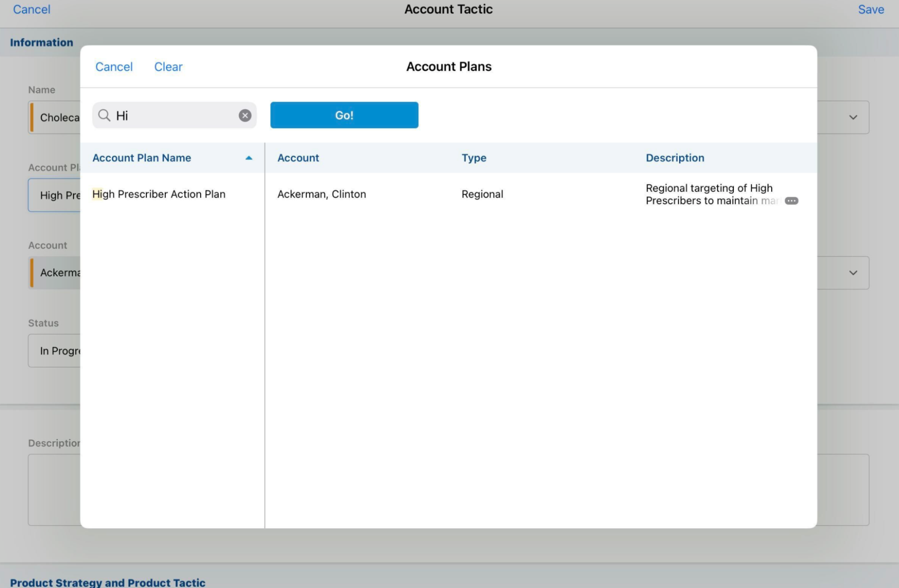Image resolution: width=899 pixels, height=588 pixels.
Task: Click the search input field containing Hi
Action: (x=175, y=116)
